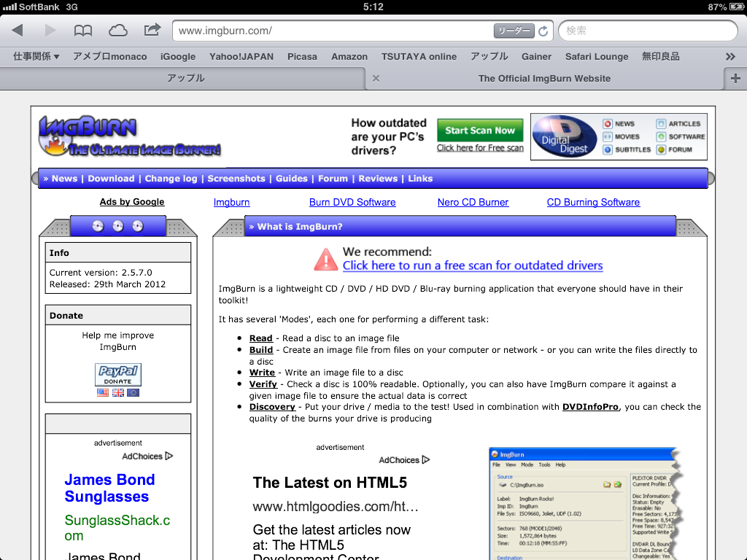
Task: Open Digital Digest FORUM icon link
Action: point(674,149)
